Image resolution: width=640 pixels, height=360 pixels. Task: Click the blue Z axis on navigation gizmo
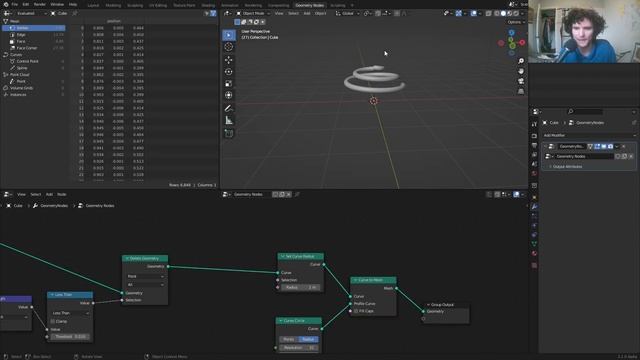tap(511, 33)
